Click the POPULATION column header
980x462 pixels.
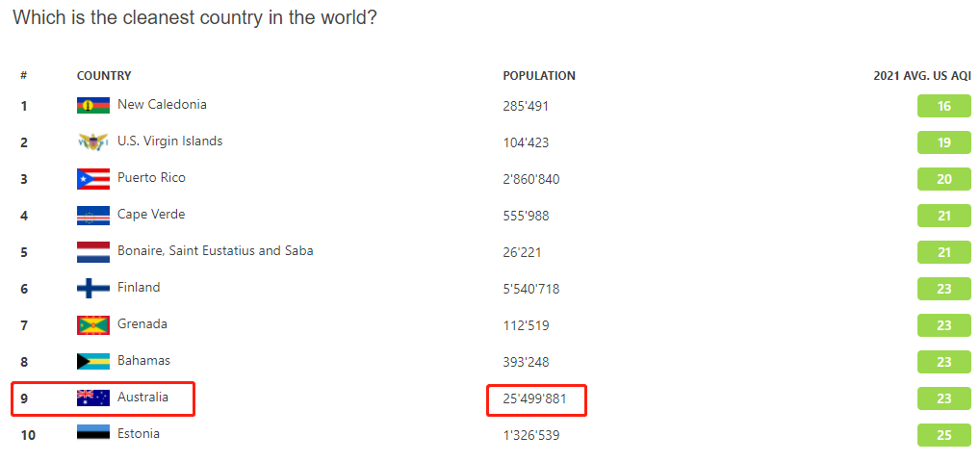click(539, 76)
